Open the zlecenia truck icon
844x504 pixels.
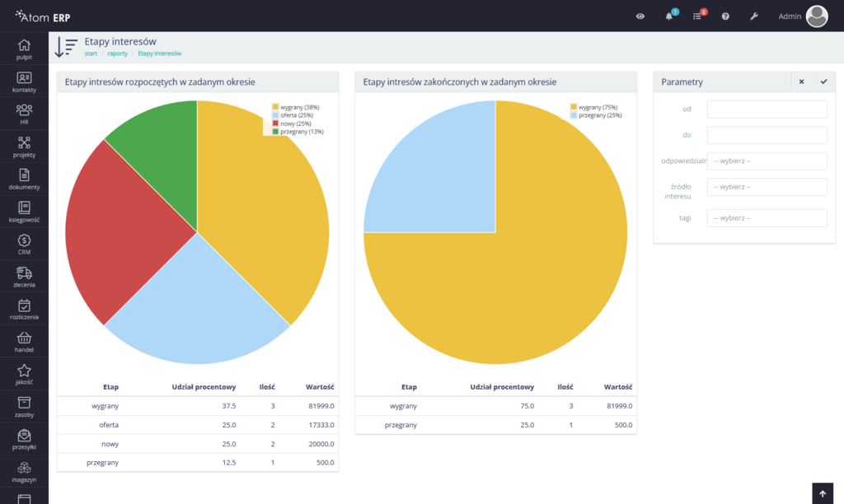[x=24, y=277]
